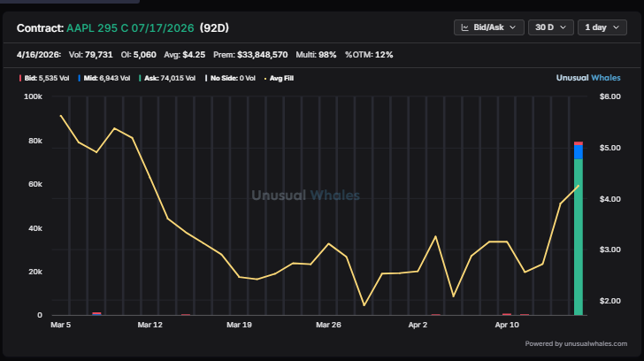
Task: Open the 30 D range dropdown
Action: pyautogui.click(x=551, y=27)
